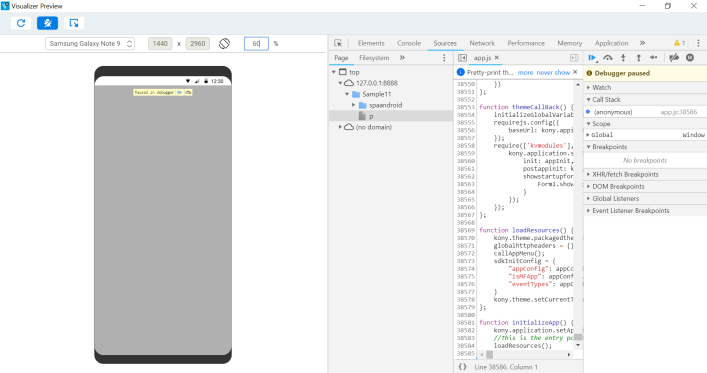Select the Page navigator tab
Screen dimensions: 707x373
pyautogui.click(x=341, y=58)
